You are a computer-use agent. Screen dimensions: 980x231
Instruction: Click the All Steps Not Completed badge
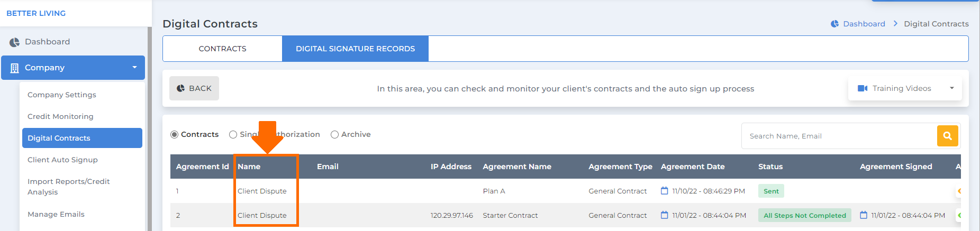click(x=805, y=215)
